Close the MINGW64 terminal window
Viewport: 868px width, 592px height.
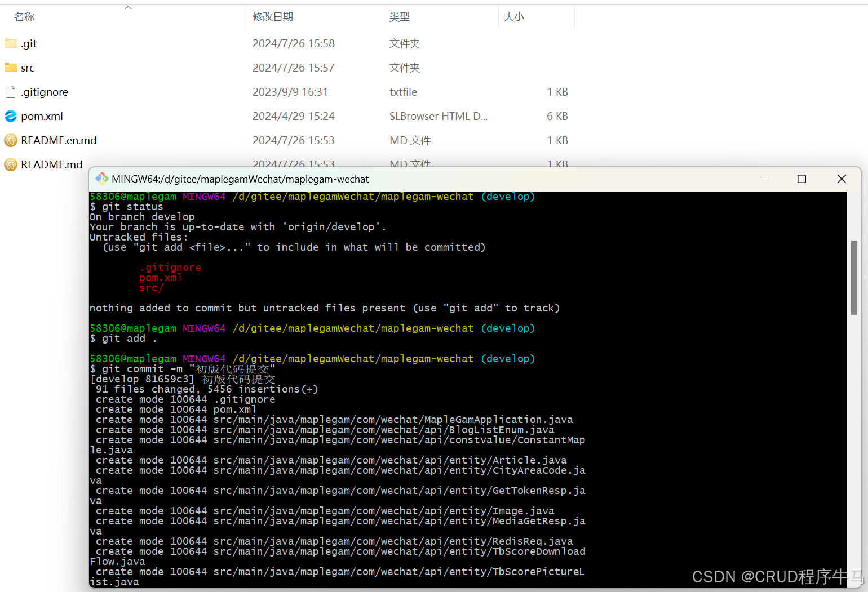pos(842,179)
